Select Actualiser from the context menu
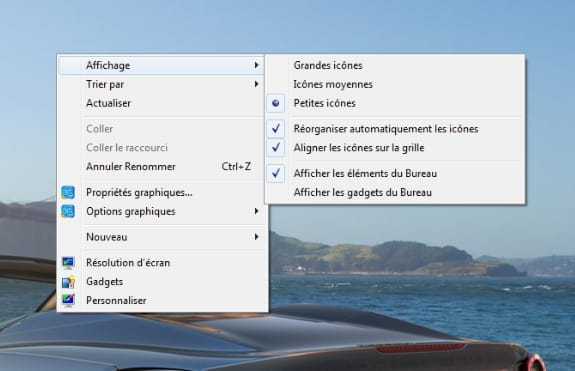This screenshot has width=575, height=371. (x=161, y=103)
